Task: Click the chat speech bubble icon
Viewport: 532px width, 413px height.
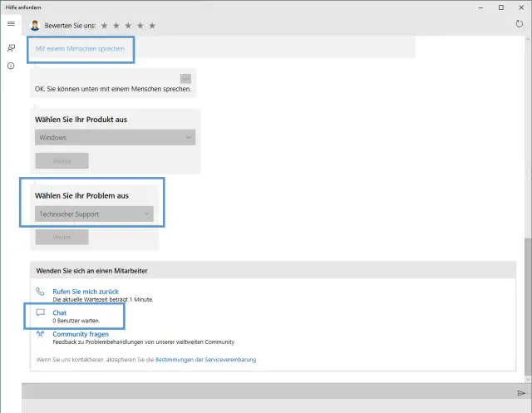Action: click(40, 314)
